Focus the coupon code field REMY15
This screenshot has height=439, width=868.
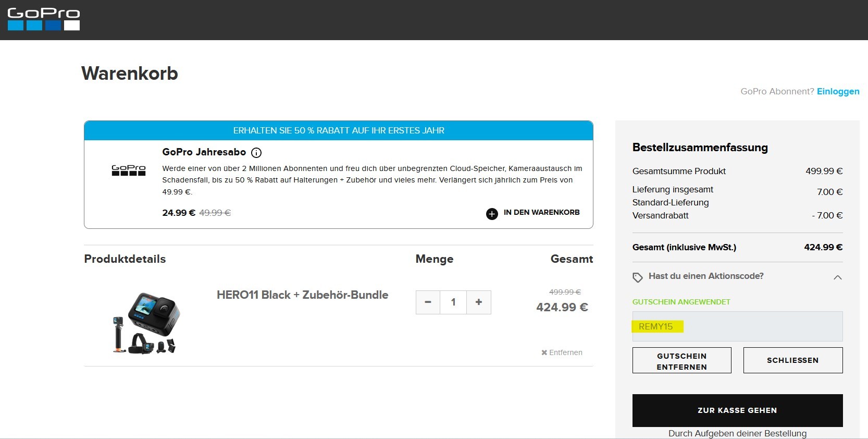pyautogui.click(x=737, y=326)
